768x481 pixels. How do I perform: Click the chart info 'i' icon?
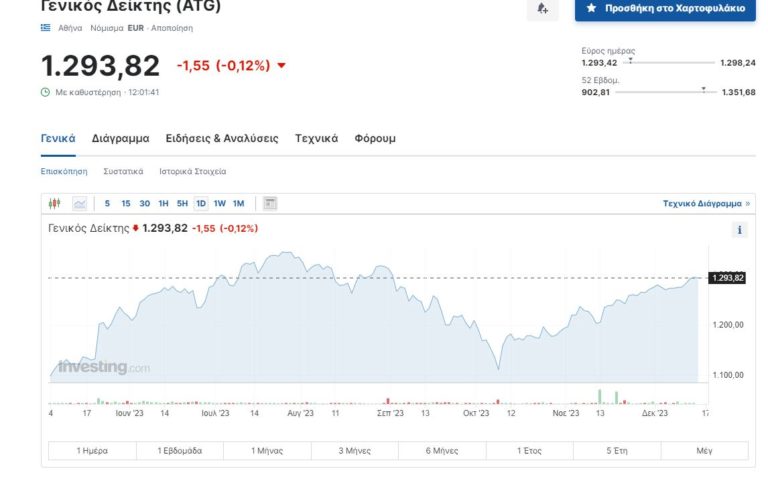tap(740, 230)
